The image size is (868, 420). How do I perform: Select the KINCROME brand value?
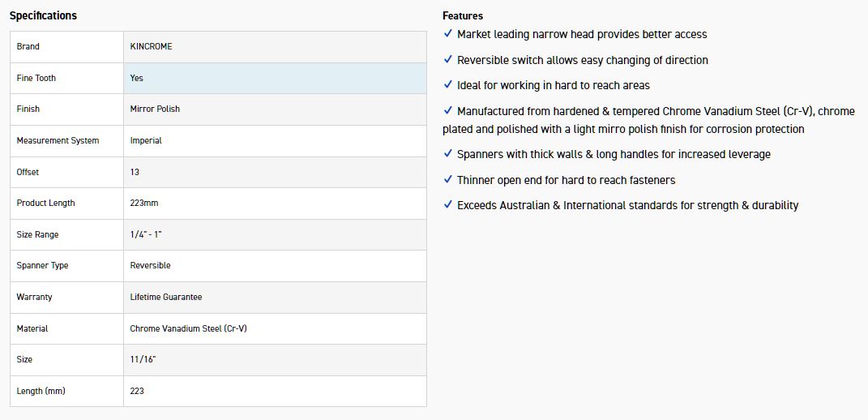point(151,46)
